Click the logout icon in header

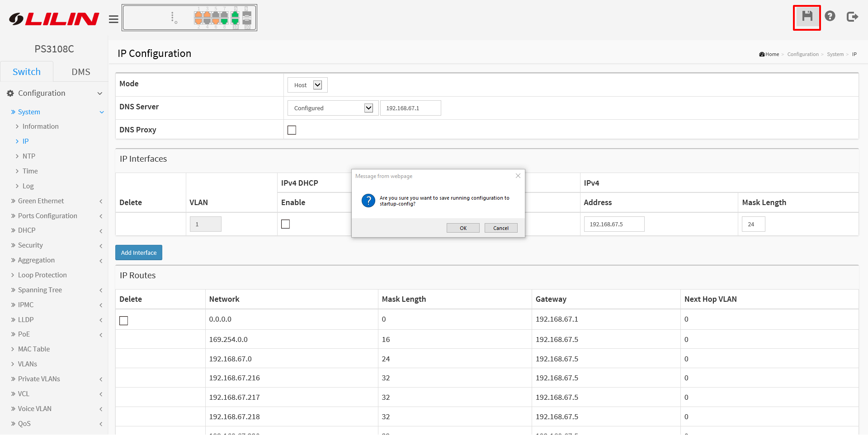pos(852,17)
